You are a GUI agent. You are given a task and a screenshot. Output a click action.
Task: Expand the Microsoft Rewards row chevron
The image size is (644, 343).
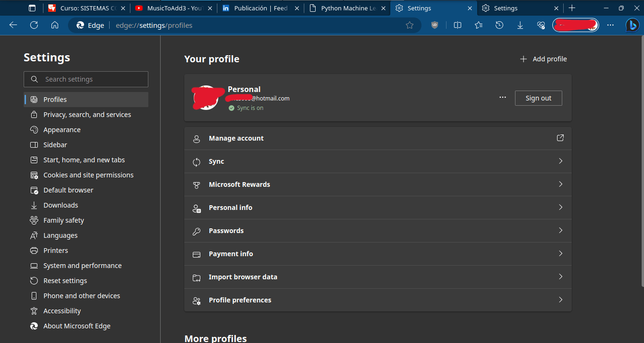click(x=561, y=184)
